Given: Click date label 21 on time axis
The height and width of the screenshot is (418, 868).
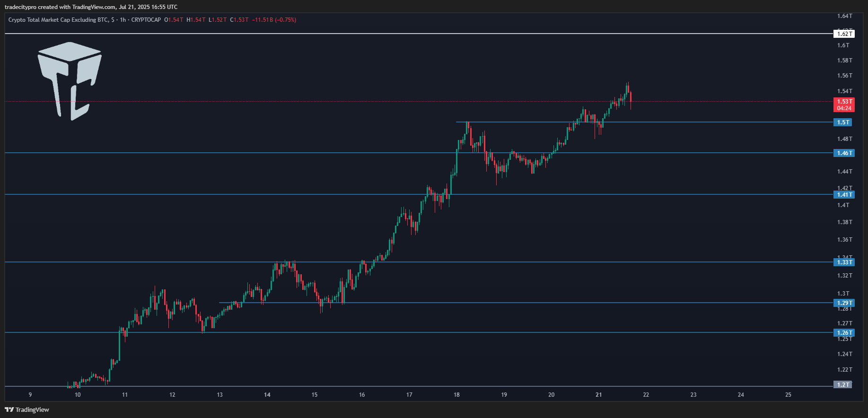Looking at the screenshot, I should click(599, 394).
